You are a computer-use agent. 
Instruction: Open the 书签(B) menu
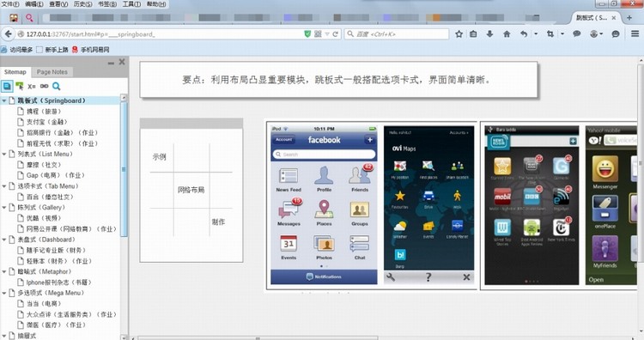106,3
